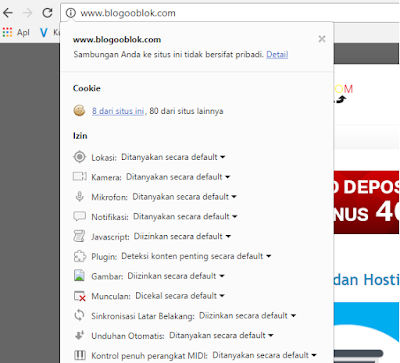Click the Gambar picture icon
This screenshot has height=363, width=400.
79,276
